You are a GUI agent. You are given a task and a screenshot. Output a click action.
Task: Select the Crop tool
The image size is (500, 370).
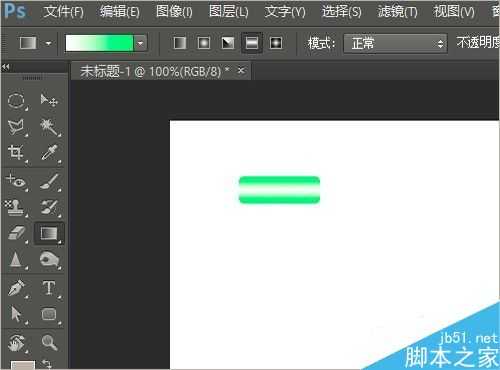coord(16,153)
